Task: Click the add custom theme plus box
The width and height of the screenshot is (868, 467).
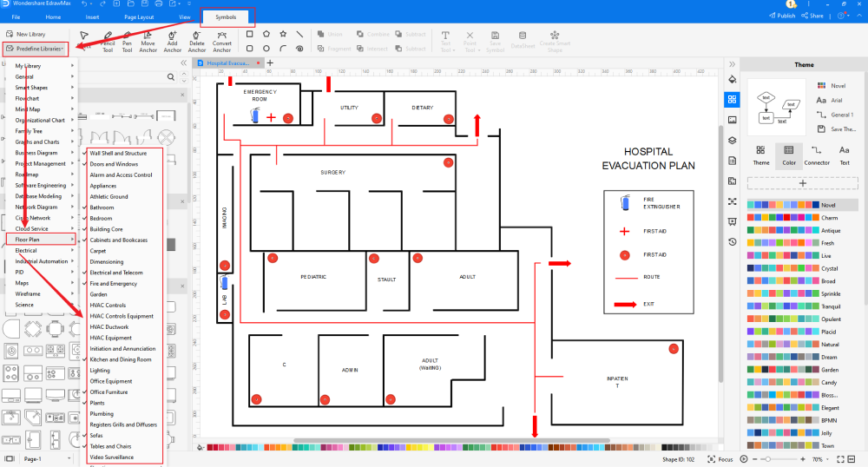Action: 803,183
